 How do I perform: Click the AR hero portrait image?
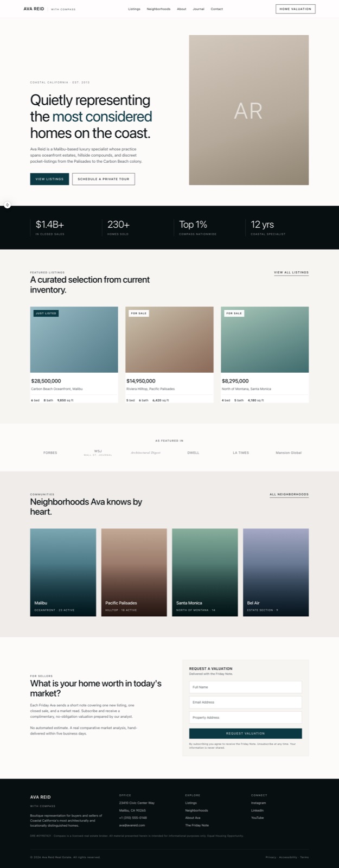click(249, 110)
